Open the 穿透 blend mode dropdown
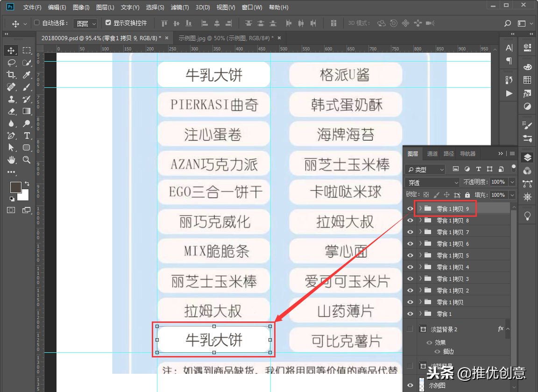This screenshot has width=538, height=392. pyautogui.click(x=432, y=182)
